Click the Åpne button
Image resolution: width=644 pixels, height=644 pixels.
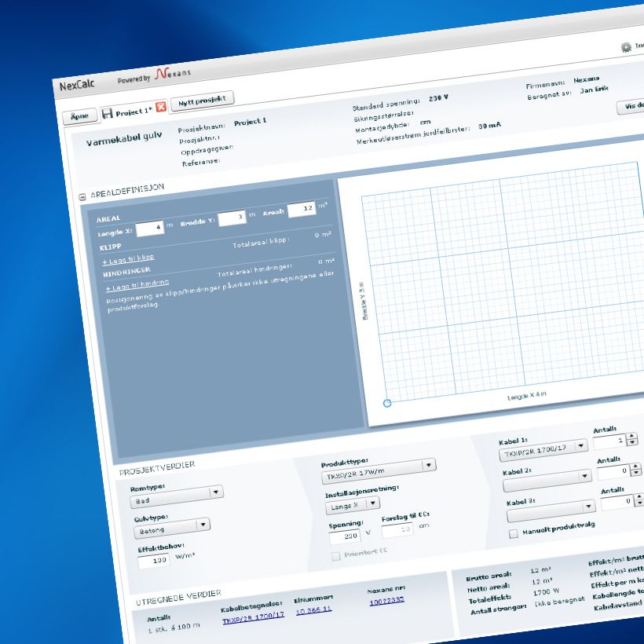[79, 116]
